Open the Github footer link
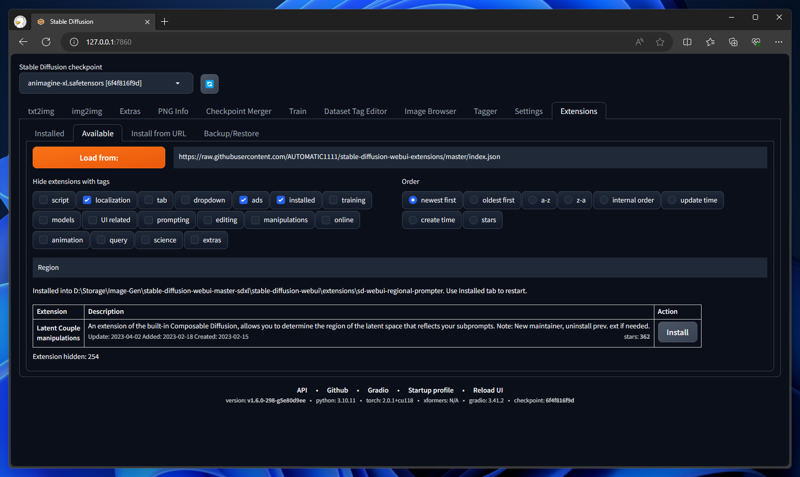This screenshot has width=800, height=477. [x=337, y=390]
